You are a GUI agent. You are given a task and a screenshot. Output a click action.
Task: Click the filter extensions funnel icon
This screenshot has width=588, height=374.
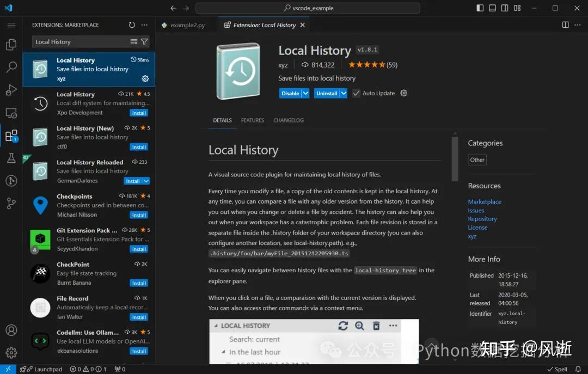(144, 41)
